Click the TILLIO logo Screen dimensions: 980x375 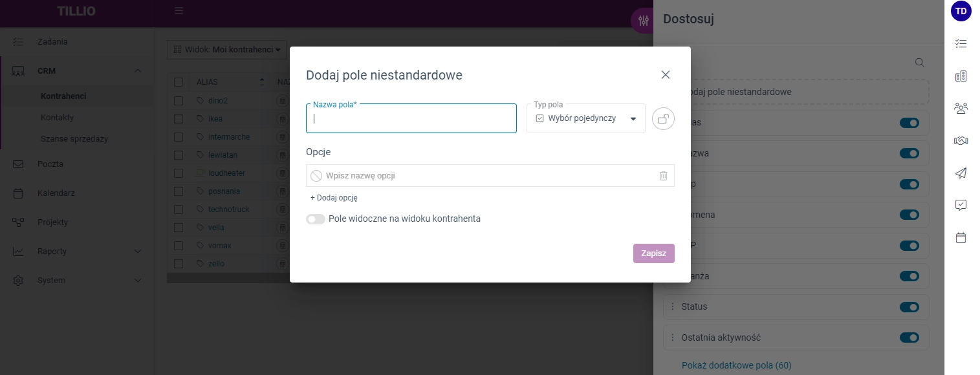[x=76, y=11]
